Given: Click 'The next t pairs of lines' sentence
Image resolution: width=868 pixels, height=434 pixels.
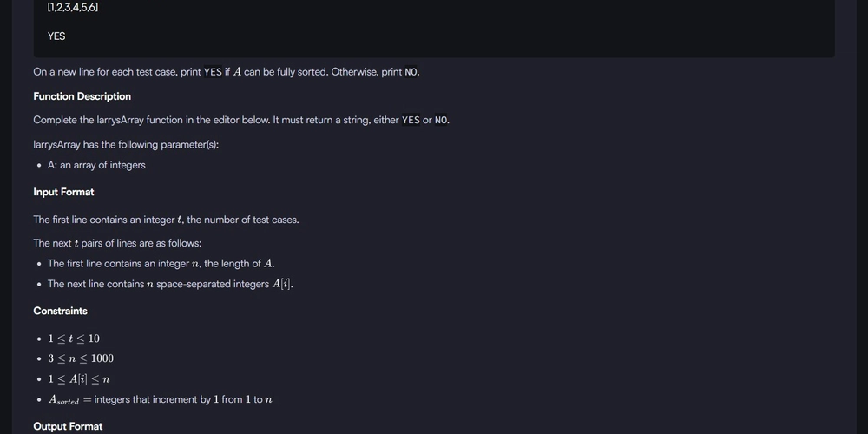Looking at the screenshot, I should point(117,243).
